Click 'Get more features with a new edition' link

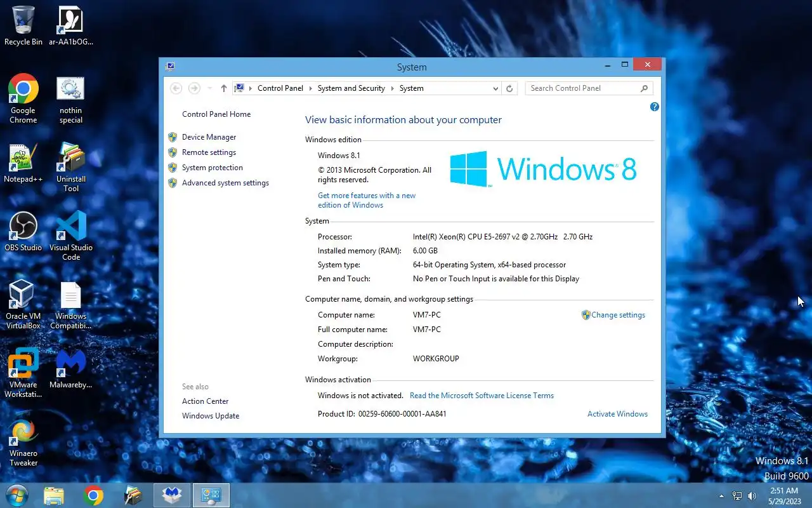[x=367, y=200]
